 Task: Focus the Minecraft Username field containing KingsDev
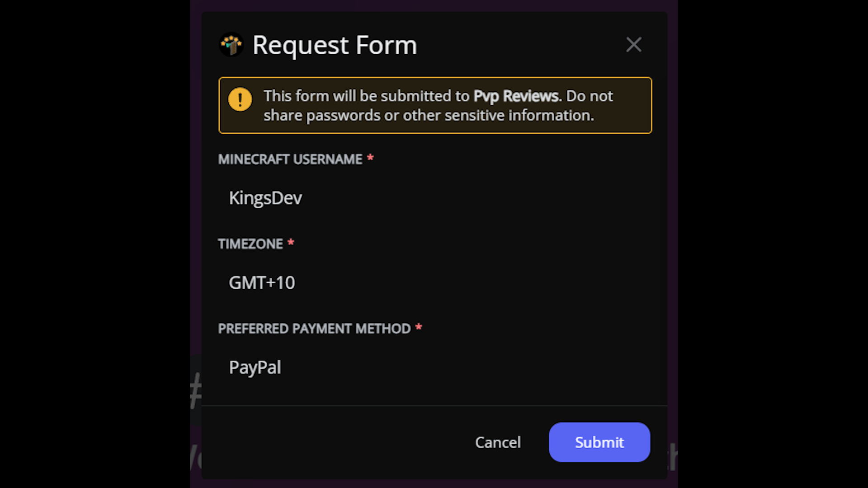[434, 198]
